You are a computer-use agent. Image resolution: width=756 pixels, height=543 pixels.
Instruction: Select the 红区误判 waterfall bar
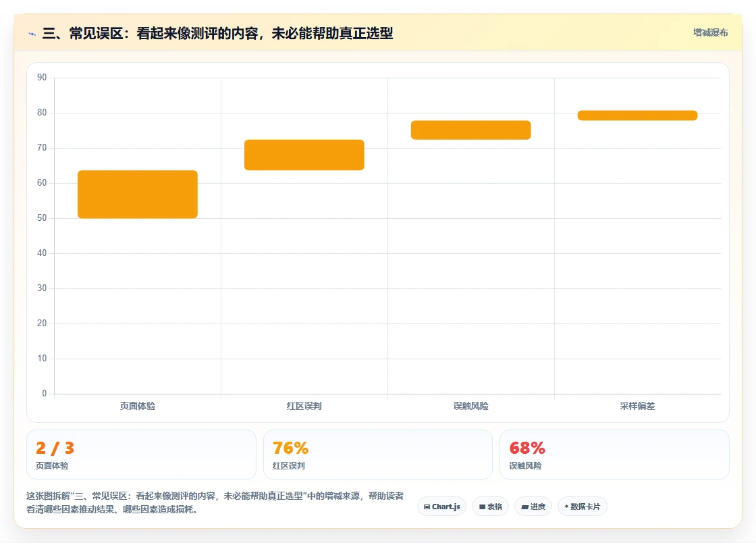click(x=304, y=155)
